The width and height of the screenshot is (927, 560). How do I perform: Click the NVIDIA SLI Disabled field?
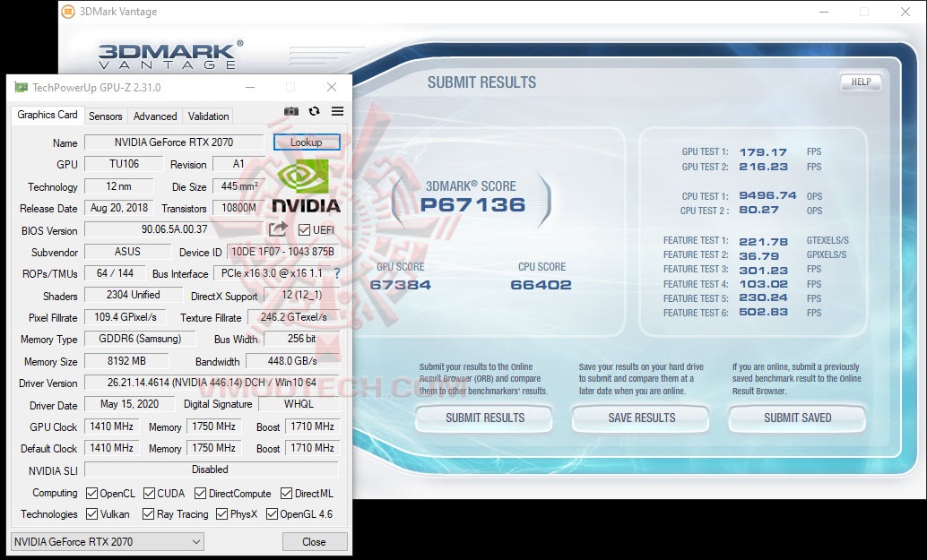click(x=212, y=470)
